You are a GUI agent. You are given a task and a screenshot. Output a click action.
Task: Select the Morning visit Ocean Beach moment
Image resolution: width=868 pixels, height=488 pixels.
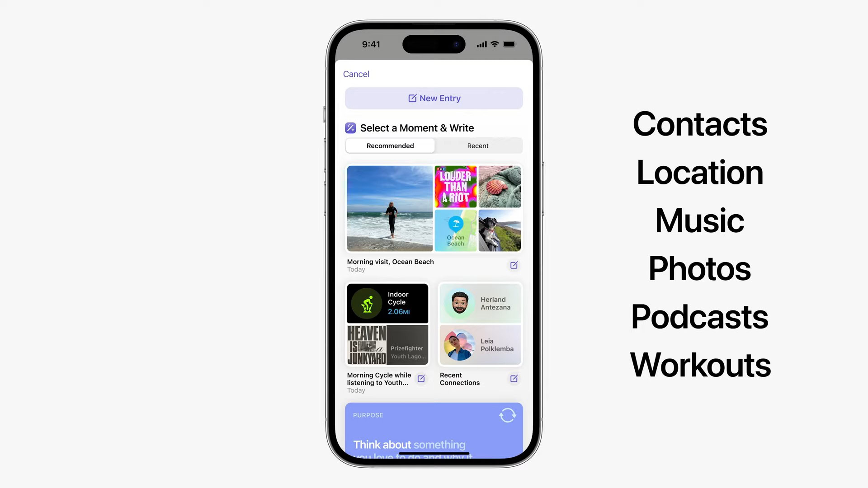[434, 217]
